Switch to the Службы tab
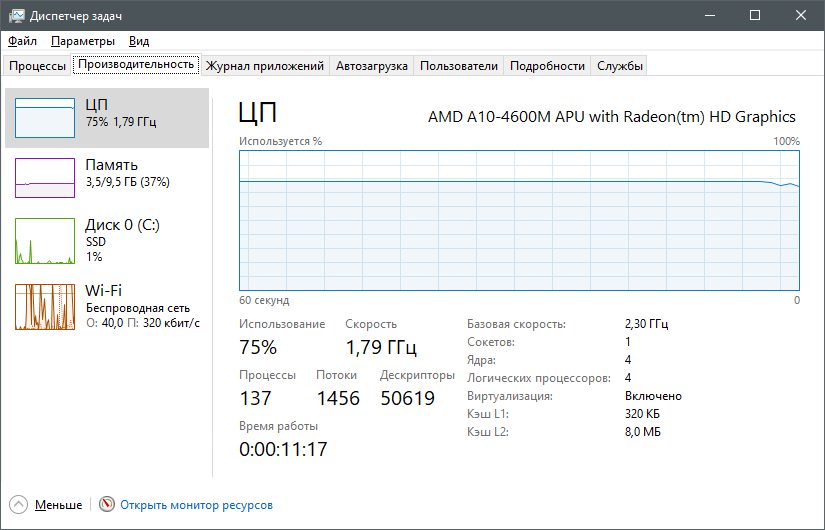Screen dimensions: 825x530 coord(619,66)
